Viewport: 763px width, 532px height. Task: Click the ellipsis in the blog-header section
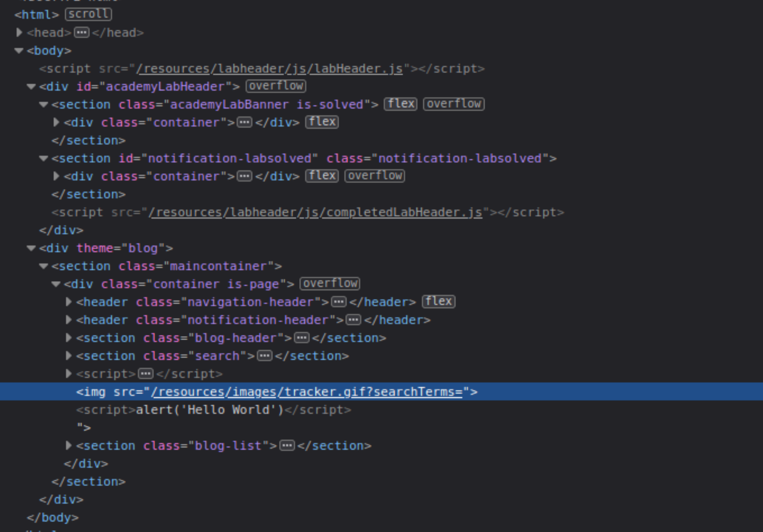[302, 338]
